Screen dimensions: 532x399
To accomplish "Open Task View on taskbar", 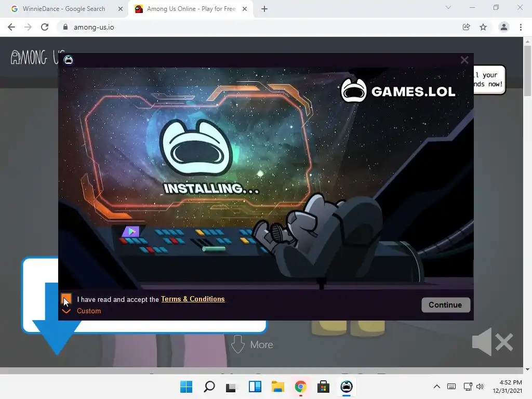I will [x=232, y=387].
